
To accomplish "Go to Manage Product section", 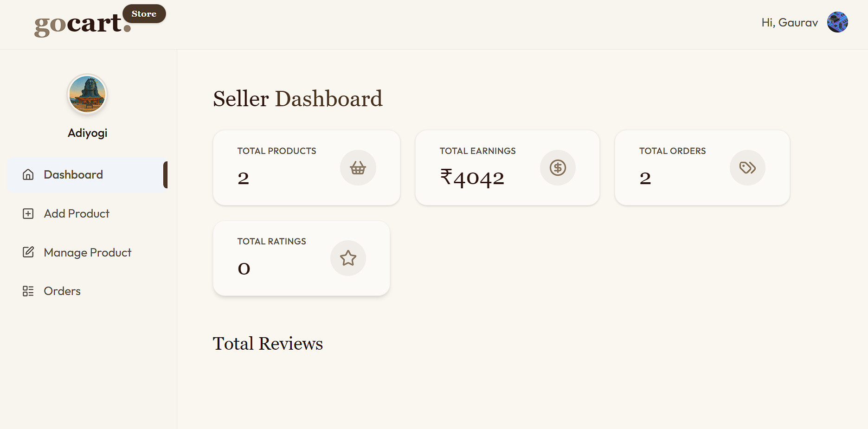I will 88,252.
